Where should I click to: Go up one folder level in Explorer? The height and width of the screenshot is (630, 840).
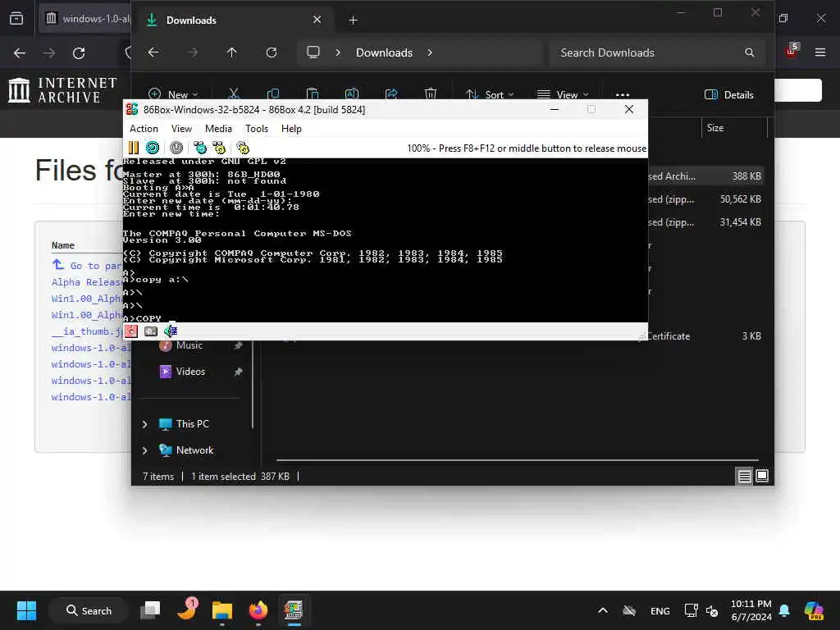click(231, 52)
